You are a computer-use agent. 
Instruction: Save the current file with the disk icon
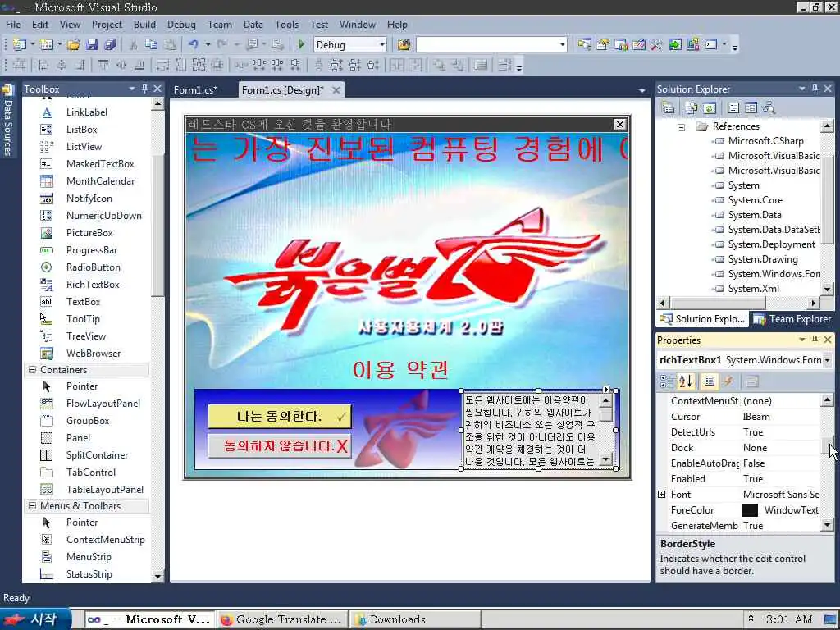coord(92,44)
